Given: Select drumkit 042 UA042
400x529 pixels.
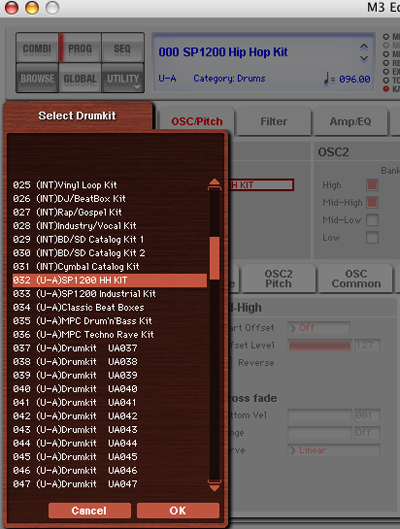Looking at the screenshot, I should (x=110, y=416).
